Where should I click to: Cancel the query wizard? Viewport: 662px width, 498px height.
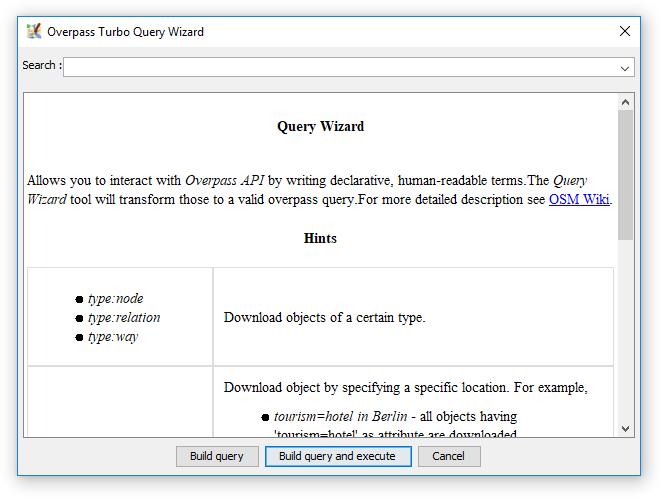tap(449, 456)
